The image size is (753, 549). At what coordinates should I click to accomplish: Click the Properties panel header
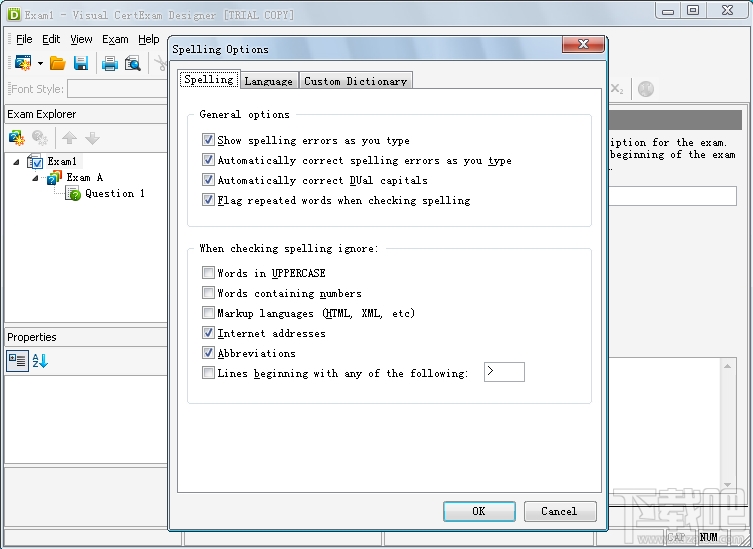[x=86, y=337]
